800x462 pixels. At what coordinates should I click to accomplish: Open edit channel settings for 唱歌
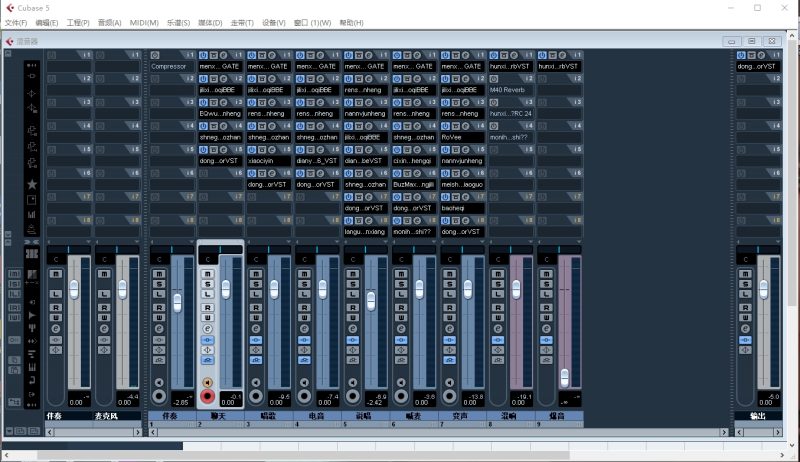pyautogui.click(x=256, y=329)
